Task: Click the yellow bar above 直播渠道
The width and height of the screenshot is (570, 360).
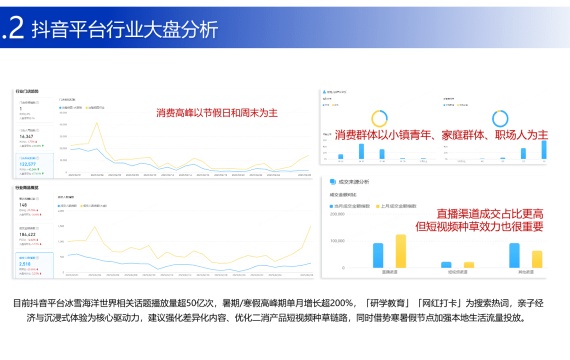Action: coord(401,251)
